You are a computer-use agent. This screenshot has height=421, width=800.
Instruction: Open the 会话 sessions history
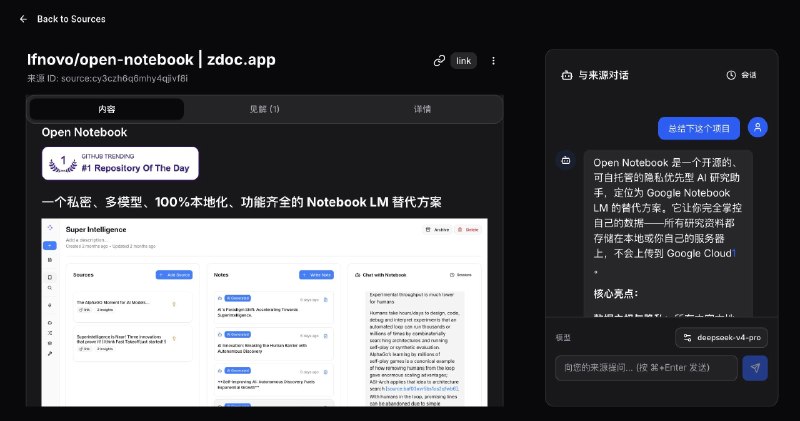click(x=741, y=75)
